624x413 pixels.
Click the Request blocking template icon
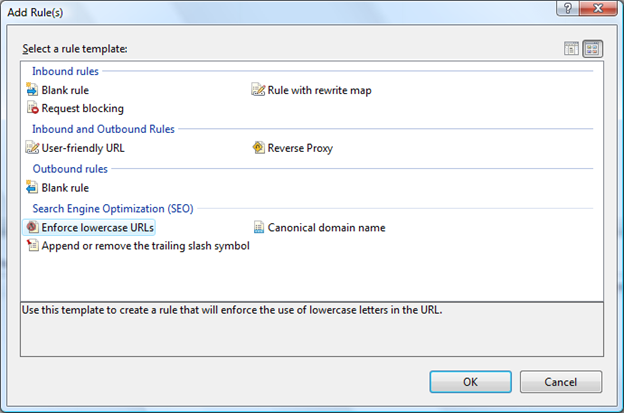pyautogui.click(x=31, y=108)
